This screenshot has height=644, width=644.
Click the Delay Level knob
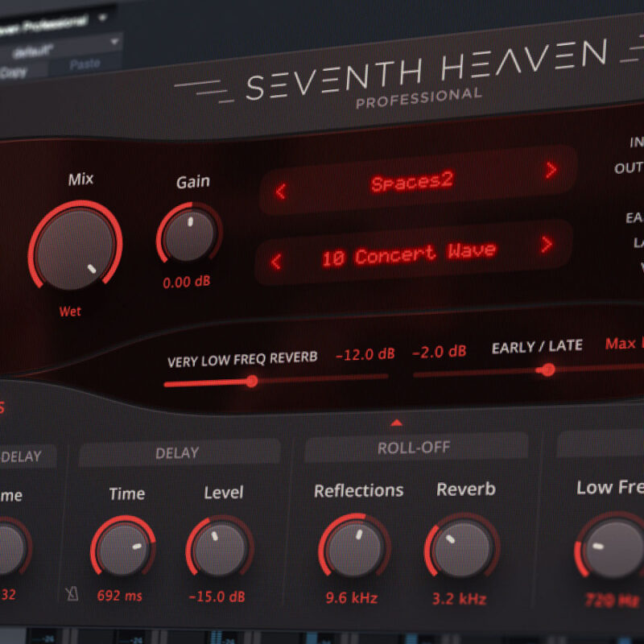(220, 549)
